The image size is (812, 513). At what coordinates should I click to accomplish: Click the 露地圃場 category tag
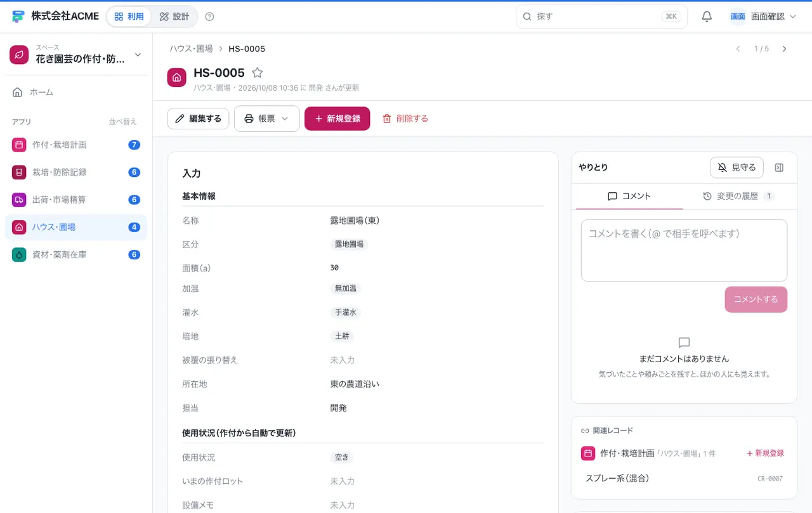pos(349,244)
